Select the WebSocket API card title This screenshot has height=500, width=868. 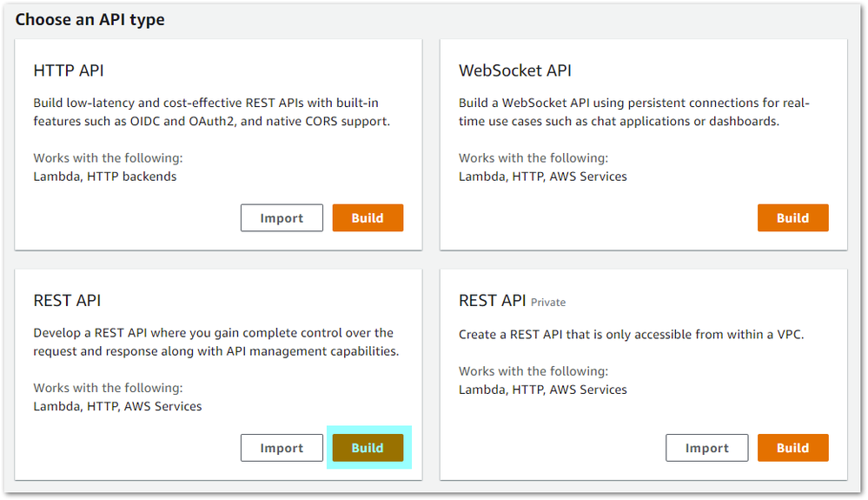[514, 70]
